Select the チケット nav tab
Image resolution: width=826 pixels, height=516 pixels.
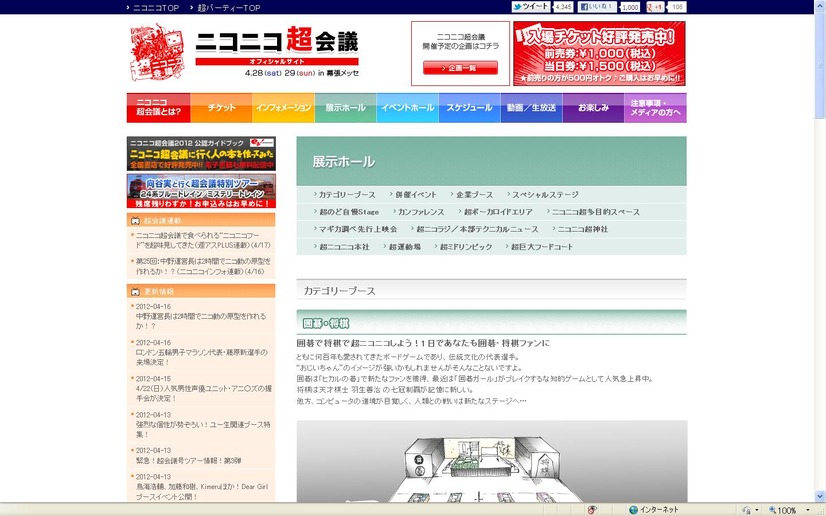(221, 107)
